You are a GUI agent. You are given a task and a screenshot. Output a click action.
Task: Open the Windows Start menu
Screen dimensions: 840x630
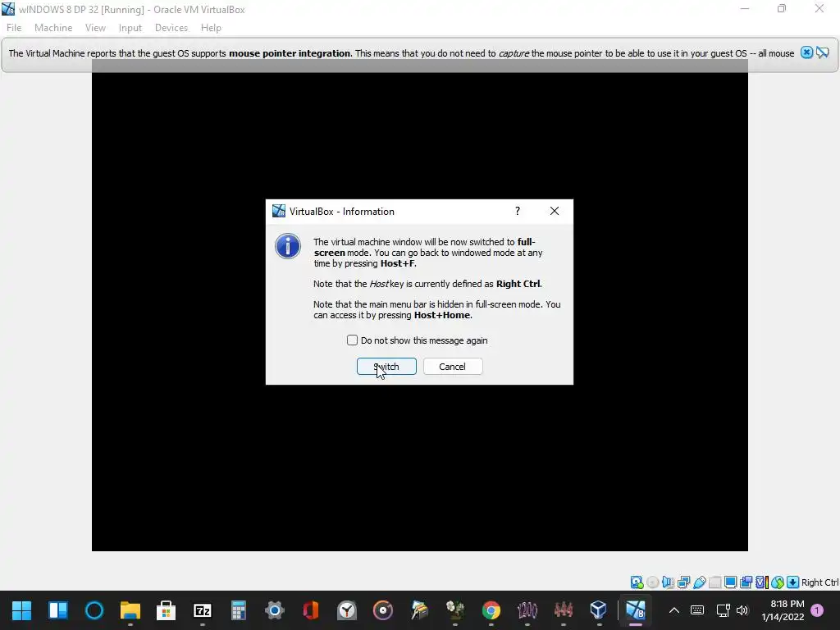(x=22, y=610)
